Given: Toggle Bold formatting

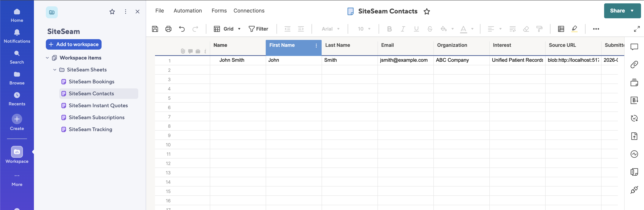Looking at the screenshot, I should (389, 29).
